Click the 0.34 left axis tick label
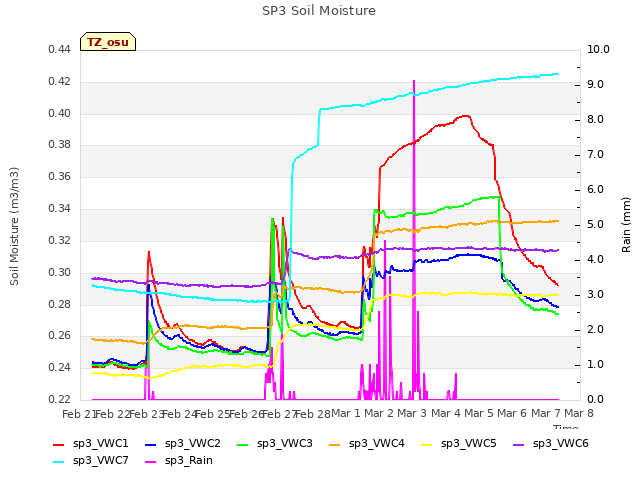 (x=60, y=209)
